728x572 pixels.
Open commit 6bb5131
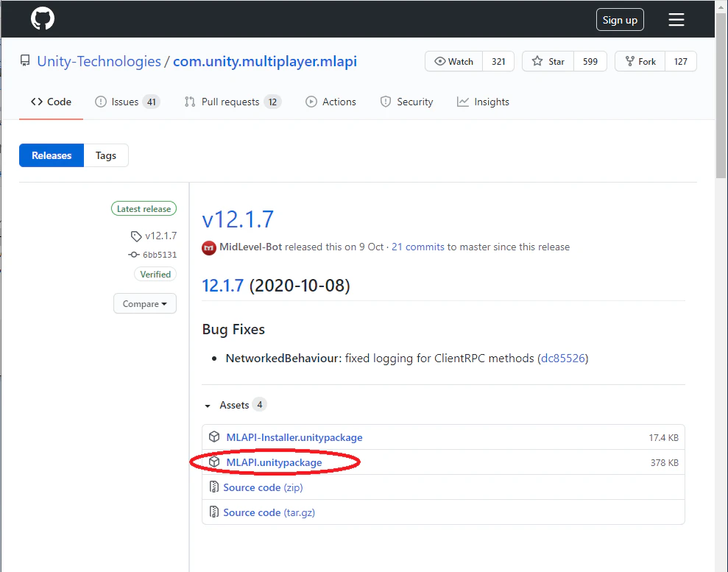160,255
